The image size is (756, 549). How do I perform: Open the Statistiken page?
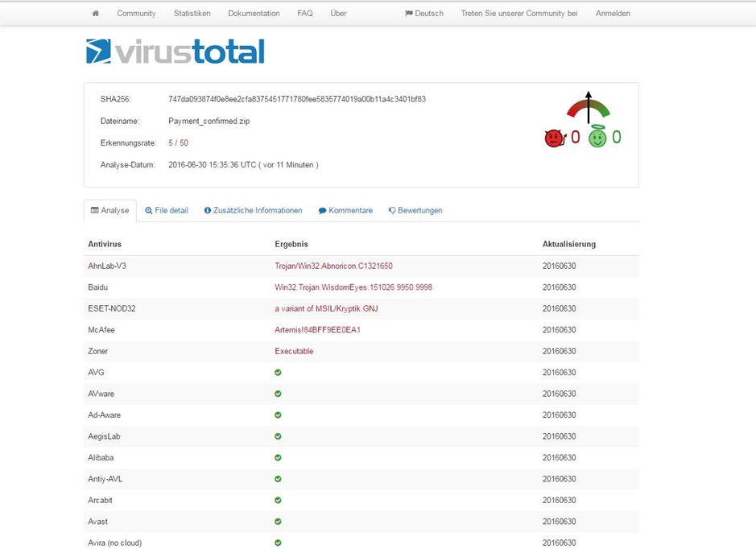pos(192,14)
